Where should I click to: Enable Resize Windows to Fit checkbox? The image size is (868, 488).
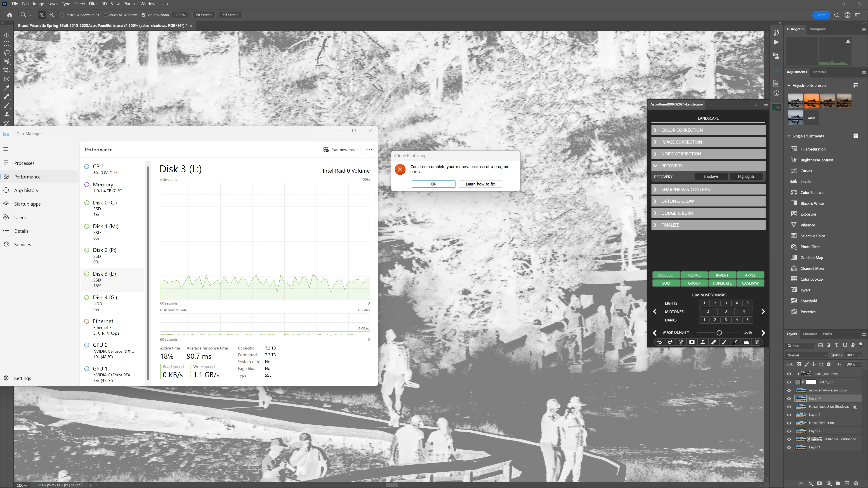pyautogui.click(x=62, y=15)
